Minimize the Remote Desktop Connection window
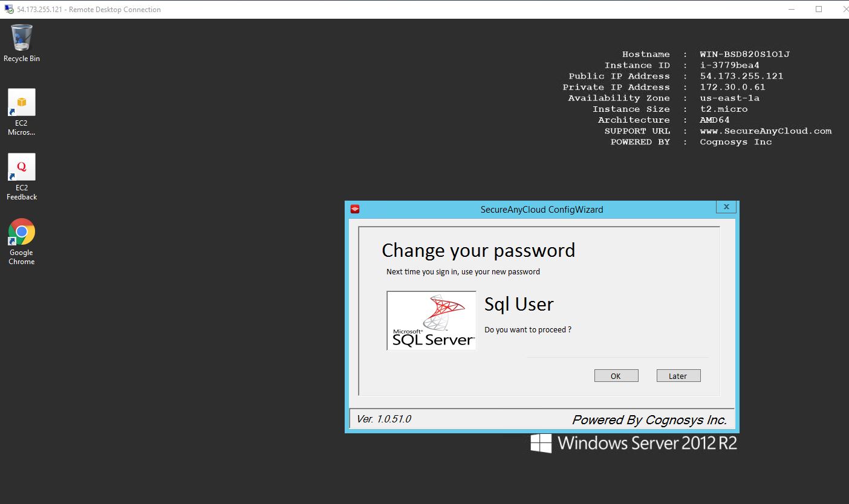Viewport: 849px width, 504px height. pos(792,9)
